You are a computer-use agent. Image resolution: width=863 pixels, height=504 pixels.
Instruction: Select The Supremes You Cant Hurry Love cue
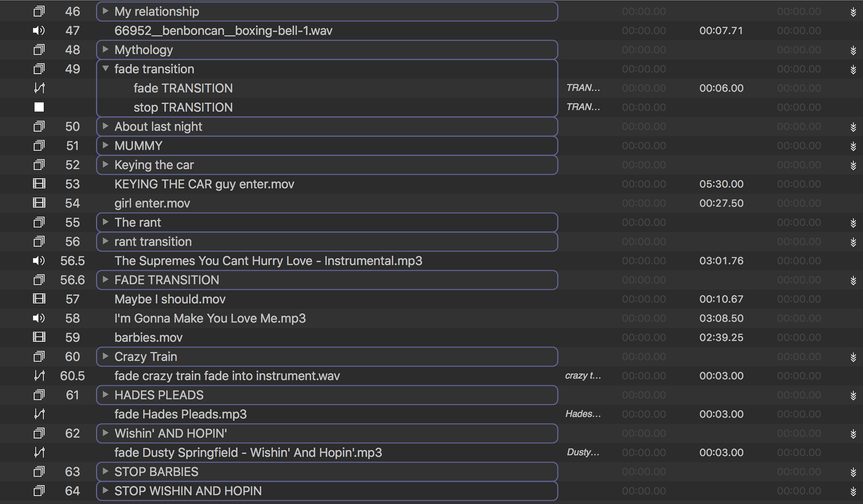click(268, 261)
